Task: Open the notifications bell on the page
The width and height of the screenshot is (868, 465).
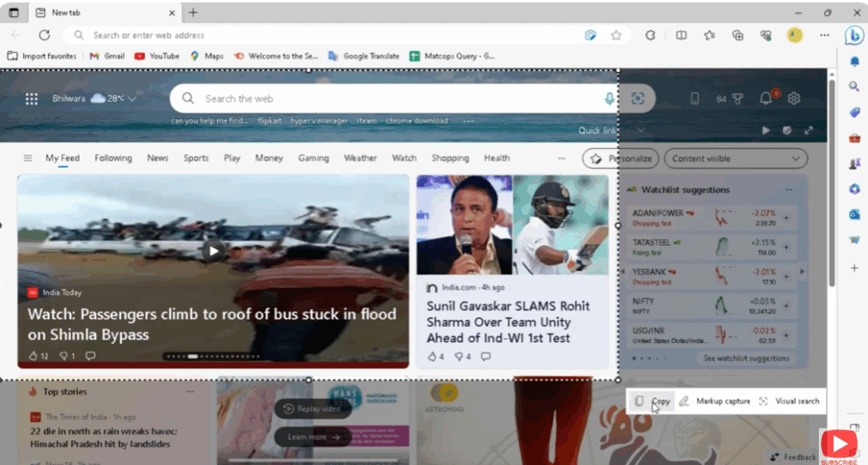Action: coord(765,98)
